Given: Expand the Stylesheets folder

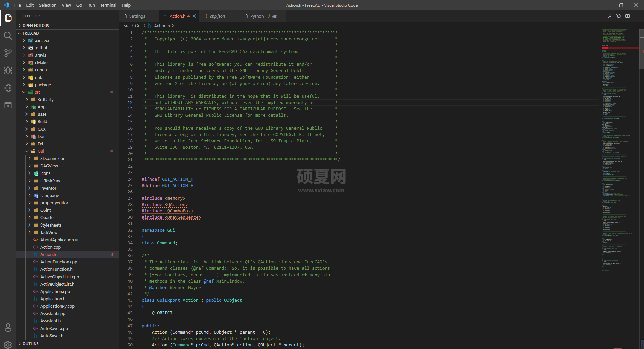Looking at the screenshot, I should 30,225.
